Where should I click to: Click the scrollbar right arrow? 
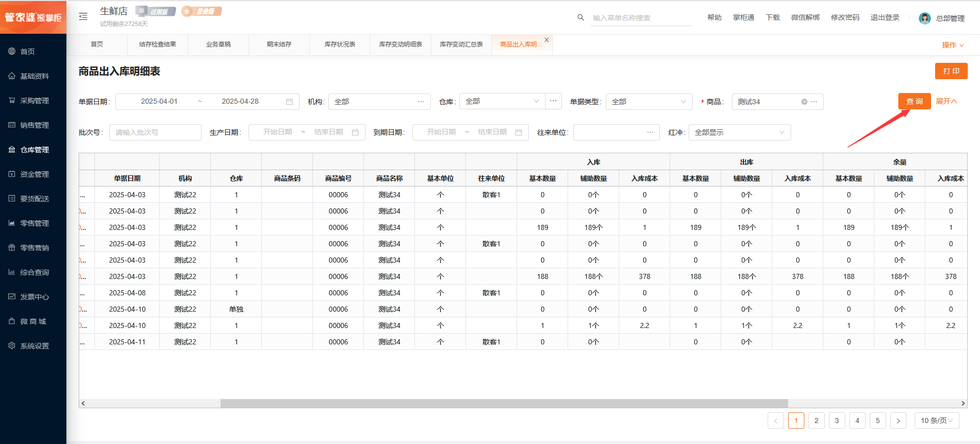(x=963, y=403)
